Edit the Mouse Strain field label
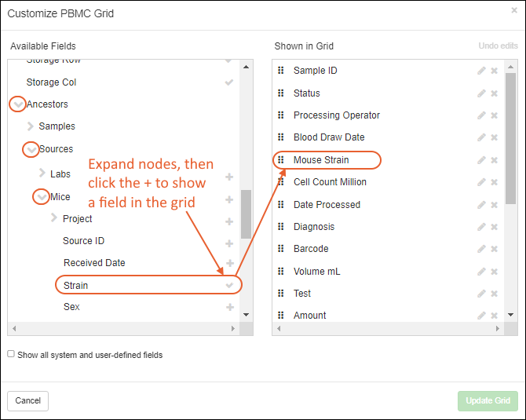This screenshot has width=526, height=420. pyautogui.click(x=481, y=160)
